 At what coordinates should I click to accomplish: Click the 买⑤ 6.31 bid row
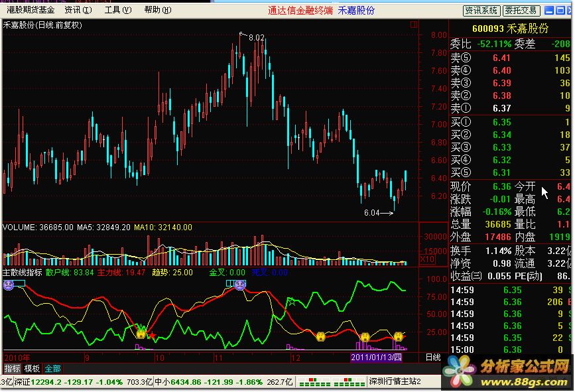[510, 172]
